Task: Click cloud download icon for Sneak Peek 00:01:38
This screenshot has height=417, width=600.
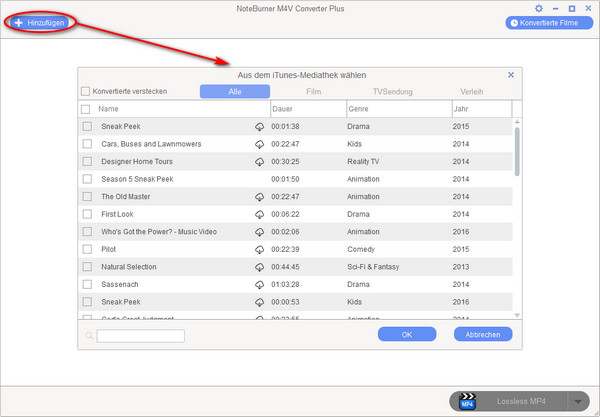Action: tap(259, 127)
